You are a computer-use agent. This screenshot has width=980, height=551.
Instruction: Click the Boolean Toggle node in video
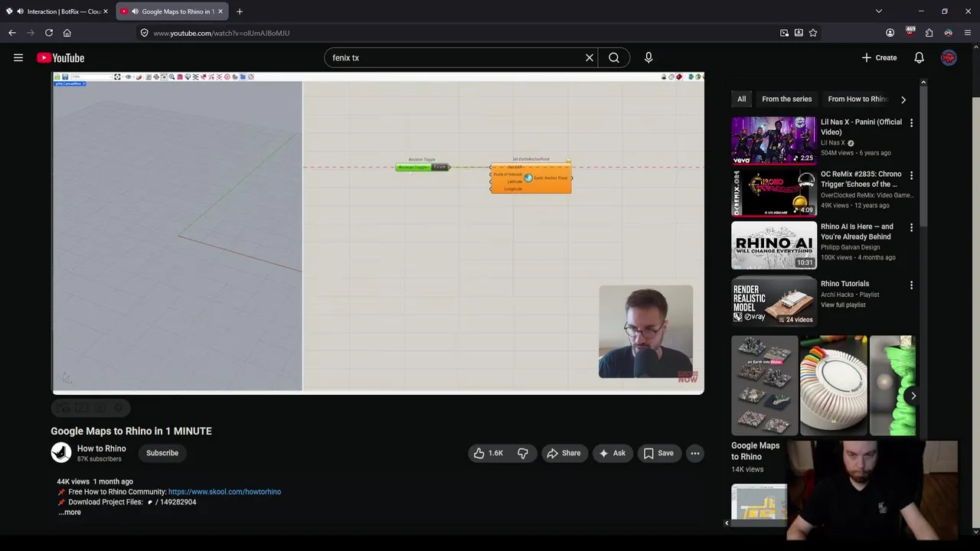click(x=422, y=167)
